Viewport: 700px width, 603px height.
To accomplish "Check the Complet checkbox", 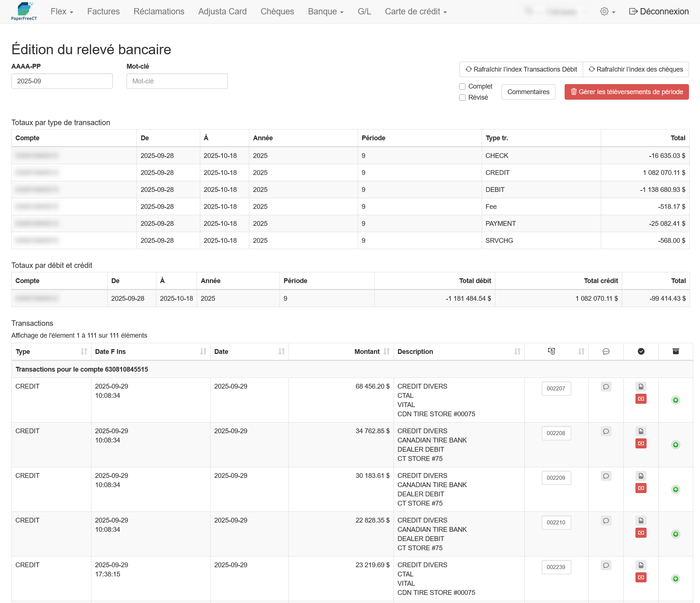I will point(462,86).
